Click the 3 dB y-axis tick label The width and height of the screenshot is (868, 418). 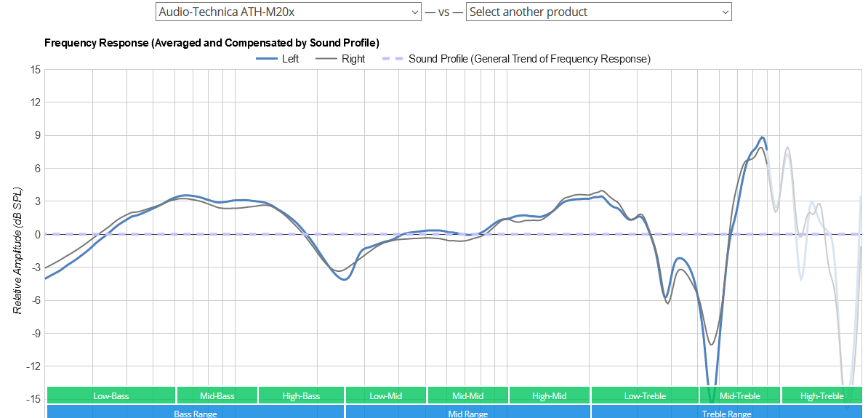point(39,201)
